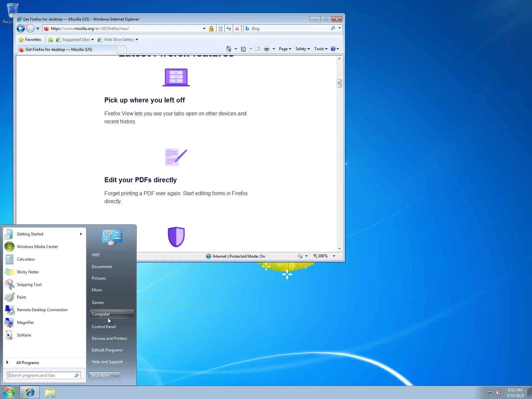Click Add to Favorites Bar icon
This screenshot has width=532, height=399.
tap(51, 40)
